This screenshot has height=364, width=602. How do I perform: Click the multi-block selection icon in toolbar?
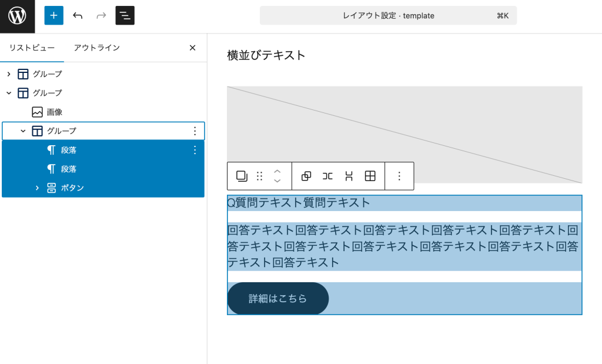[242, 176]
